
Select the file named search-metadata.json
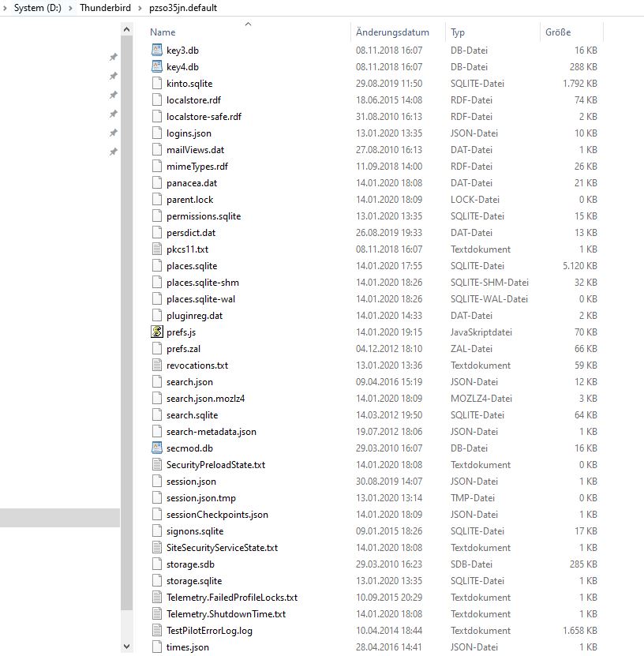tap(212, 432)
